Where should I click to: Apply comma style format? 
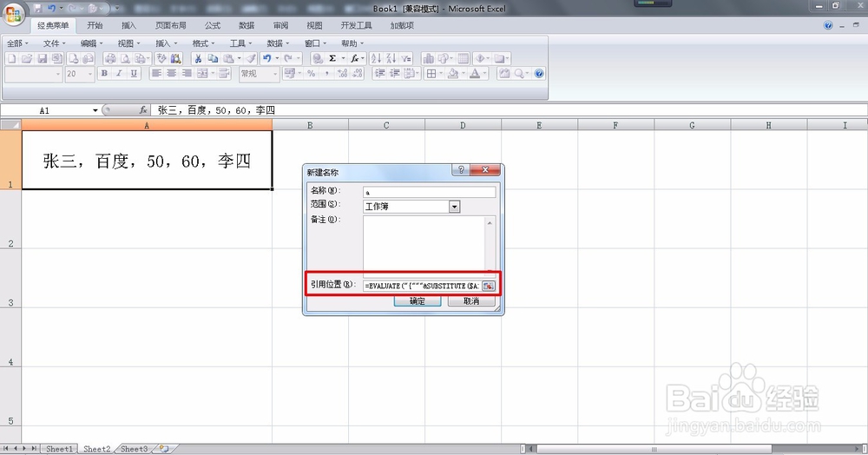327,74
